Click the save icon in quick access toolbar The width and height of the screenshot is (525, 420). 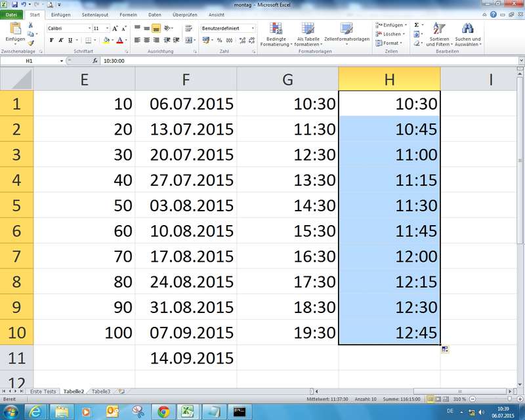(14, 4)
